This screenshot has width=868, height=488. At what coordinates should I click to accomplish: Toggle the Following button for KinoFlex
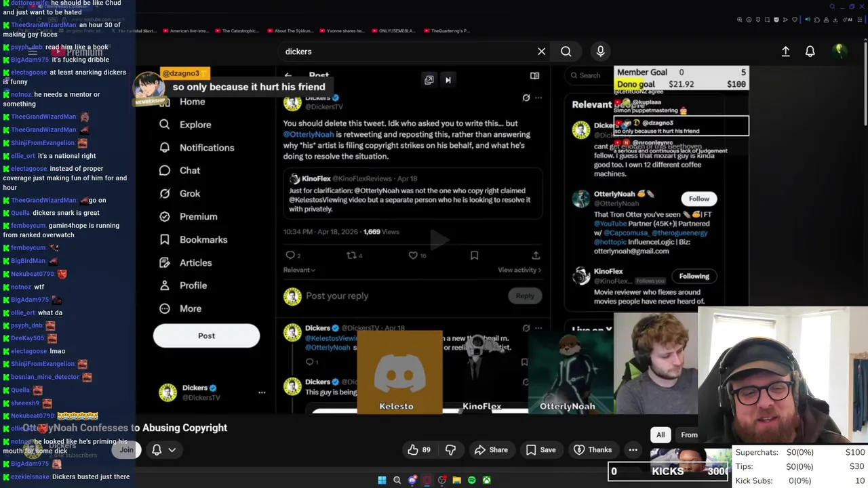tap(694, 276)
